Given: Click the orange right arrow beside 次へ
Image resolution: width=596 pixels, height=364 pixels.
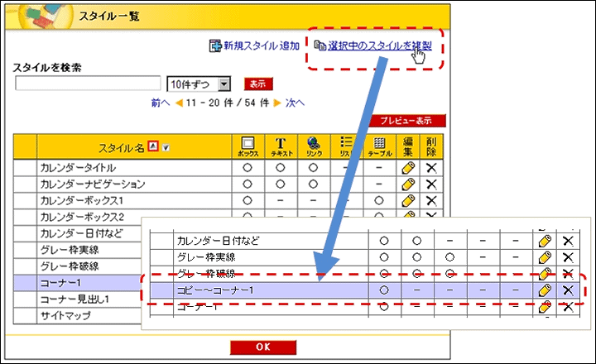Looking at the screenshot, I should click(x=277, y=103).
